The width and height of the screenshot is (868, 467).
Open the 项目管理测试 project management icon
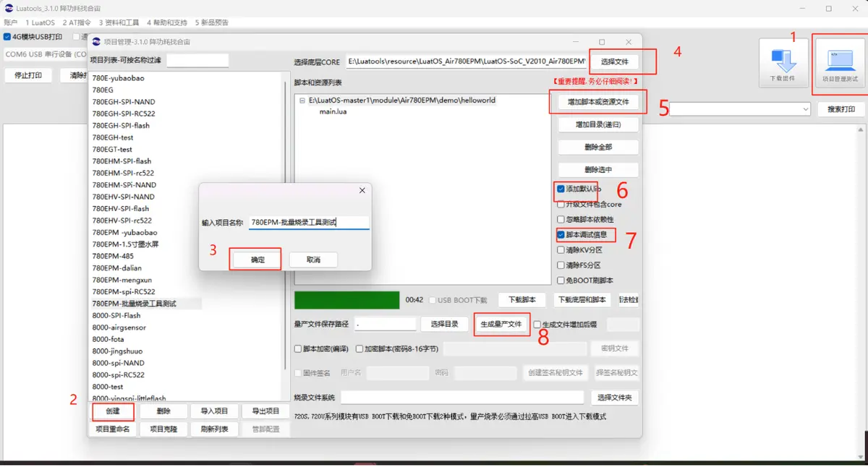pyautogui.click(x=840, y=64)
